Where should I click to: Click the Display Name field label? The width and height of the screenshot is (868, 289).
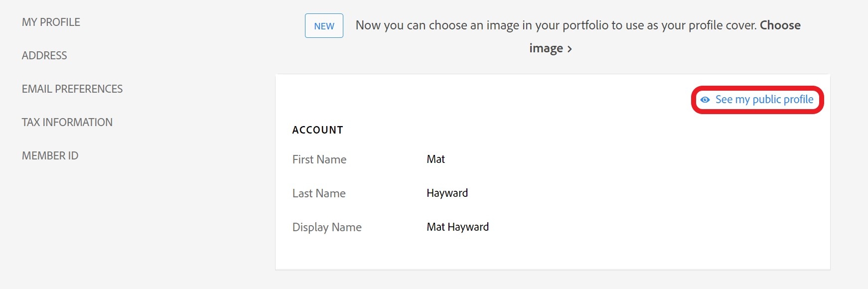[327, 227]
